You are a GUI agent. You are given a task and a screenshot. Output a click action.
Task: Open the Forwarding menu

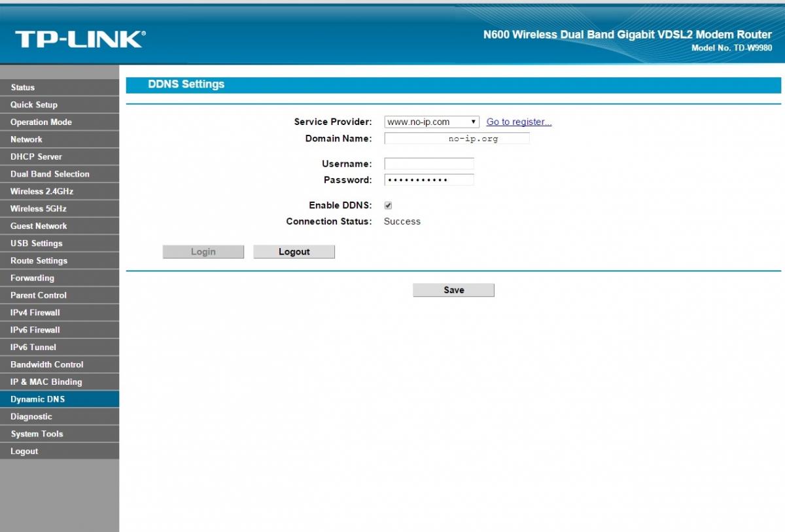(60, 278)
